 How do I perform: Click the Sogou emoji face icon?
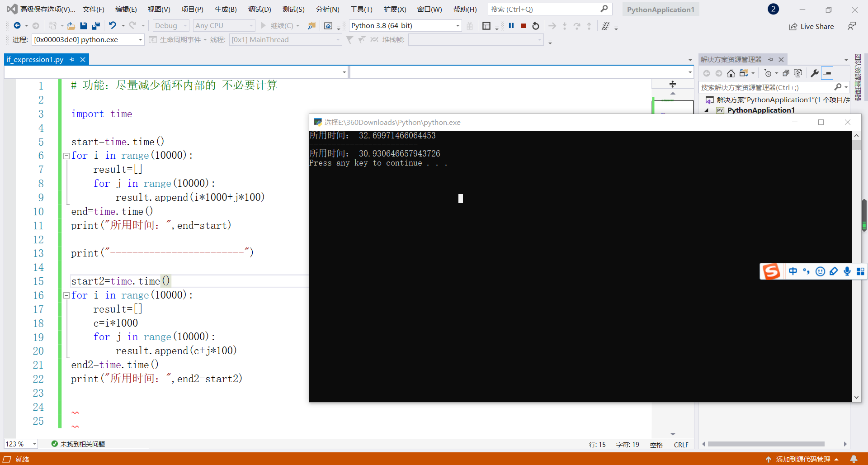[x=820, y=271]
